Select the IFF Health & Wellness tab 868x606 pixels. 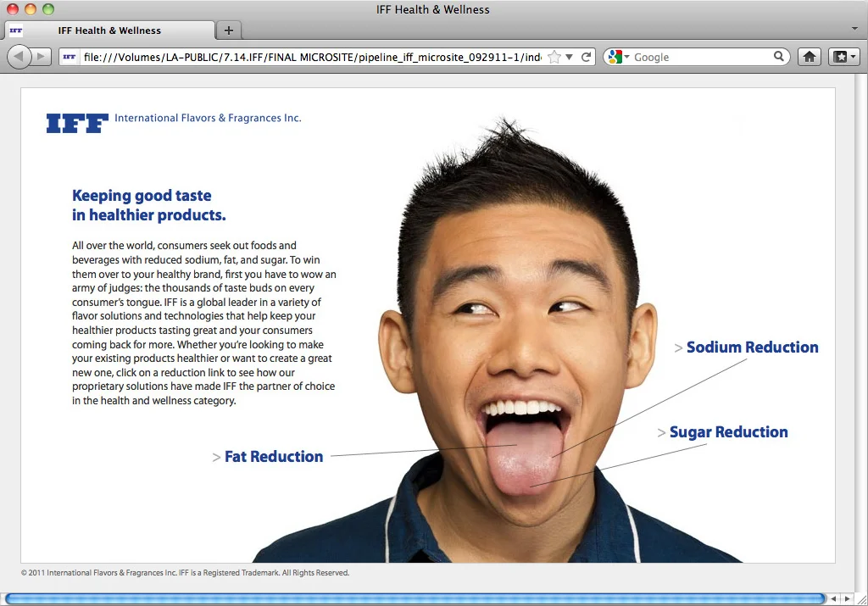109,31
